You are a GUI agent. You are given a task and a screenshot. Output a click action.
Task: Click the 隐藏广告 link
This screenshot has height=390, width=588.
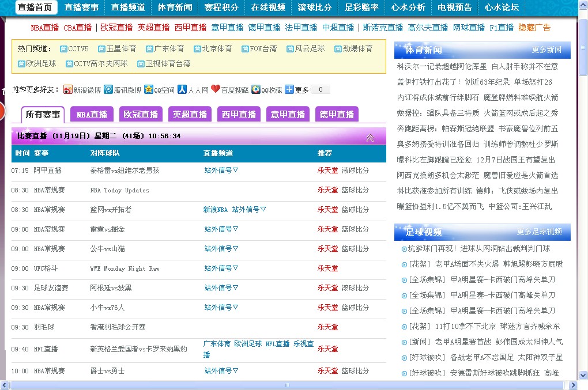click(x=534, y=28)
